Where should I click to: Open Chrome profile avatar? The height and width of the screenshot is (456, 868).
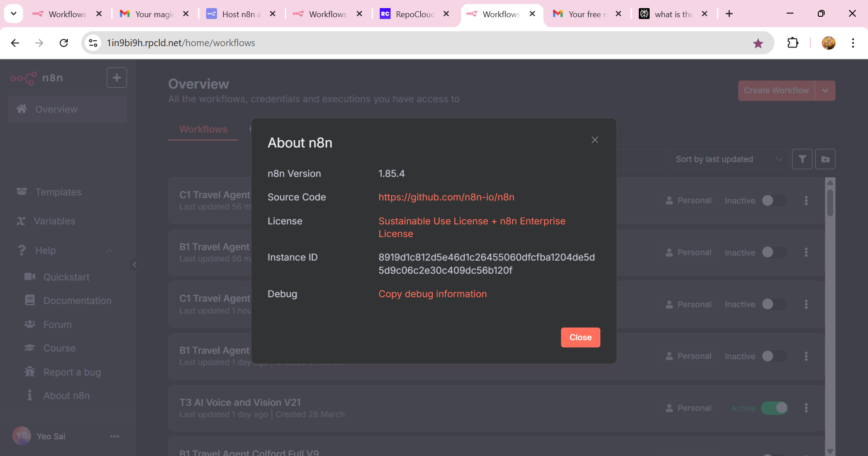coord(828,43)
